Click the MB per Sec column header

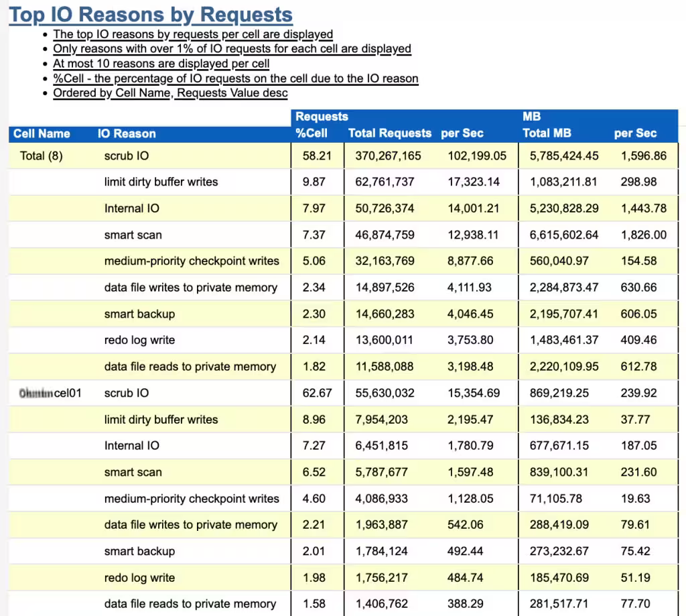tap(635, 133)
